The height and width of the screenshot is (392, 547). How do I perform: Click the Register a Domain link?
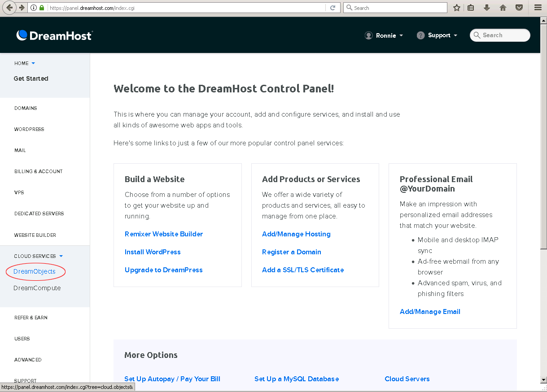click(x=292, y=252)
